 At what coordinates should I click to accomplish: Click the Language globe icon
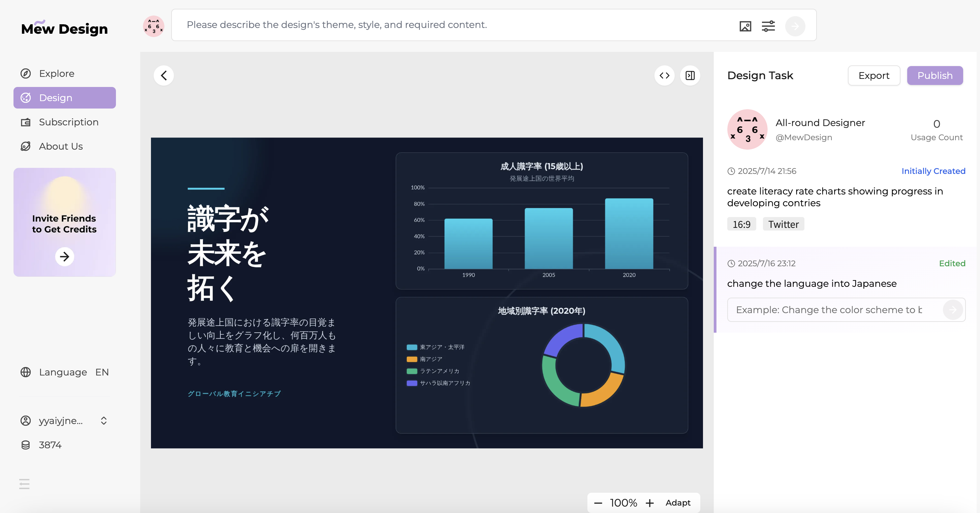(x=26, y=372)
